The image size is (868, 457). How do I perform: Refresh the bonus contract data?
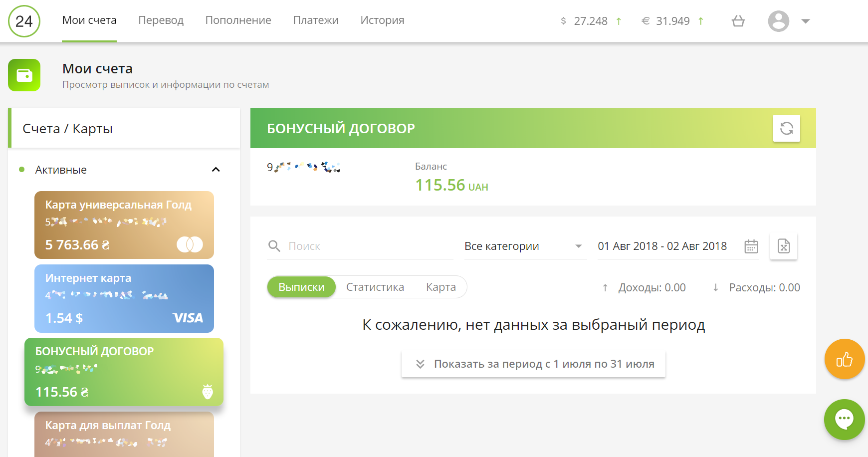click(x=787, y=128)
